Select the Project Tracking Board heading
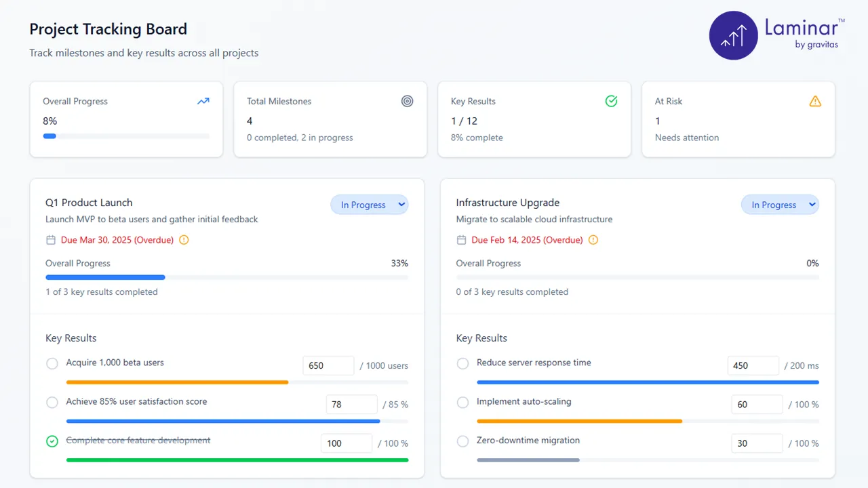868x488 pixels. point(108,29)
